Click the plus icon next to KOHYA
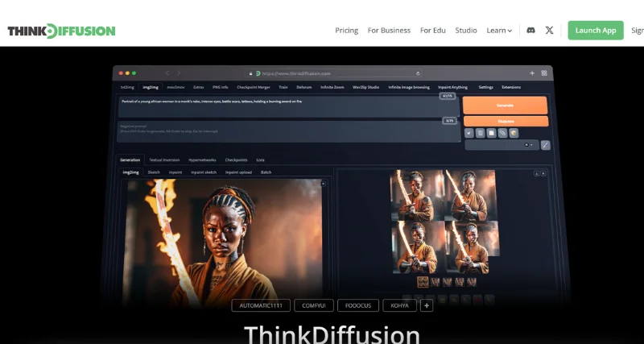 point(427,305)
